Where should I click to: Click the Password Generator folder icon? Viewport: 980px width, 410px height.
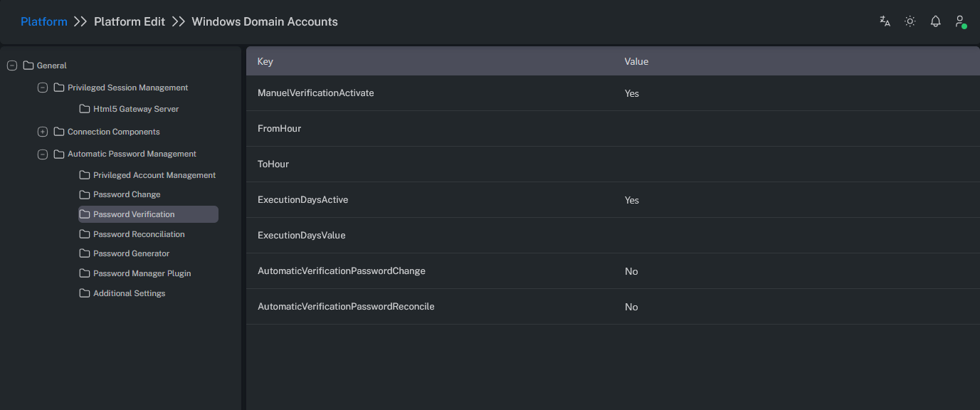[85, 253]
